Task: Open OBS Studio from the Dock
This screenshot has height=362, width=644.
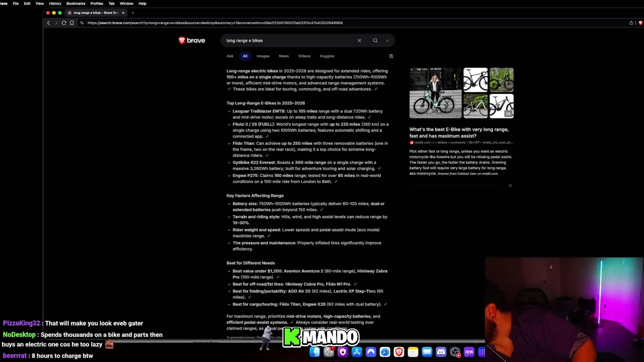Action: pyautogui.click(x=455, y=352)
